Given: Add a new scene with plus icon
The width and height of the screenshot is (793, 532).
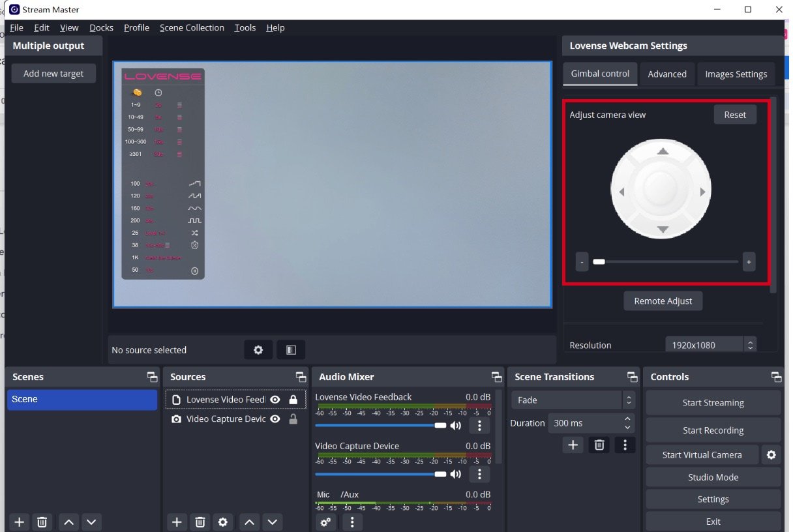Looking at the screenshot, I should coord(20,522).
